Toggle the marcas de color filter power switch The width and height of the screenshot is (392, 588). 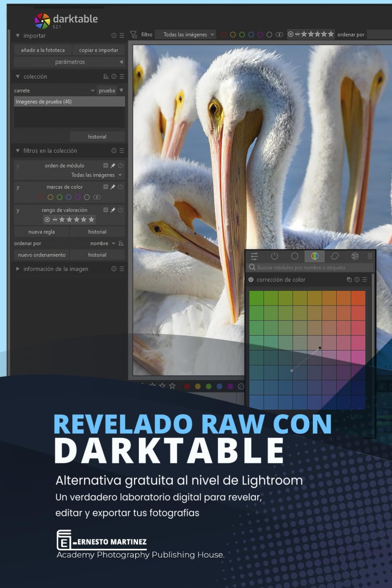(x=120, y=187)
